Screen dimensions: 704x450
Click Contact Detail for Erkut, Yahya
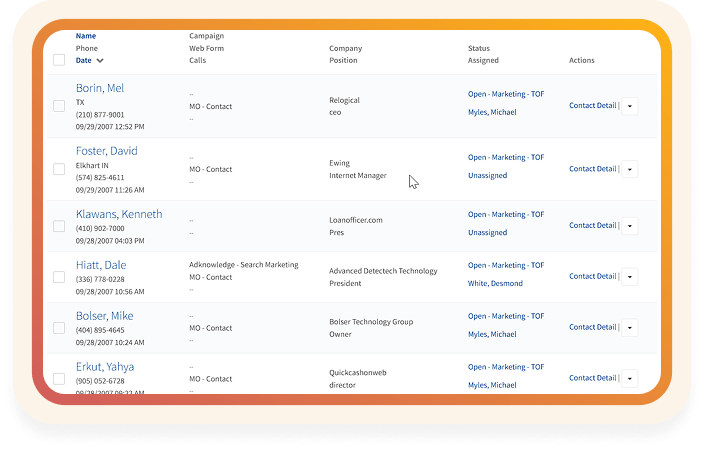pos(593,378)
